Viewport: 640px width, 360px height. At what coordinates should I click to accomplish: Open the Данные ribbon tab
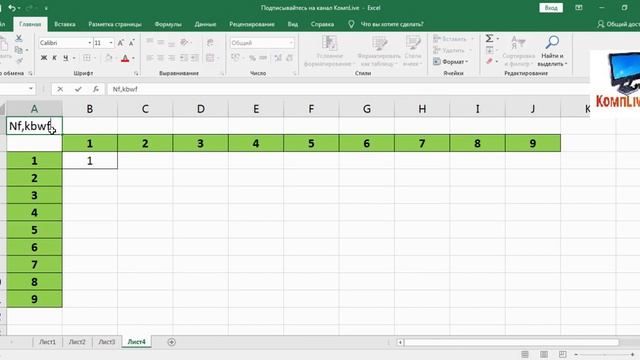[205, 24]
